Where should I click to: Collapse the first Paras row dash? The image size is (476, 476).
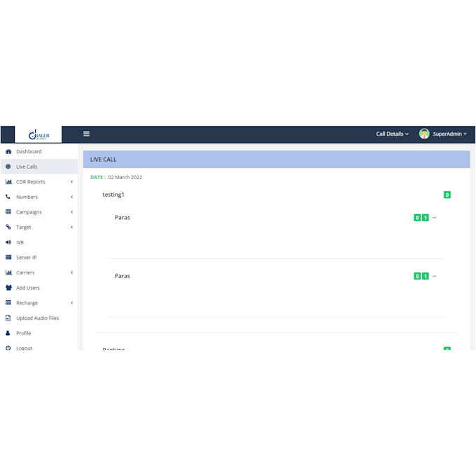click(x=435, y=218)
